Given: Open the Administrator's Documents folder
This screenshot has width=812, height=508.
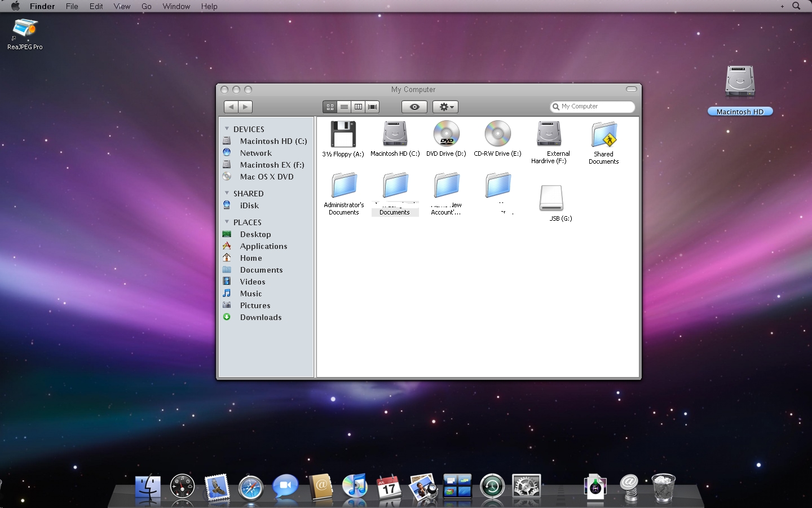Looking at the screenshot, I should [344, 186].
